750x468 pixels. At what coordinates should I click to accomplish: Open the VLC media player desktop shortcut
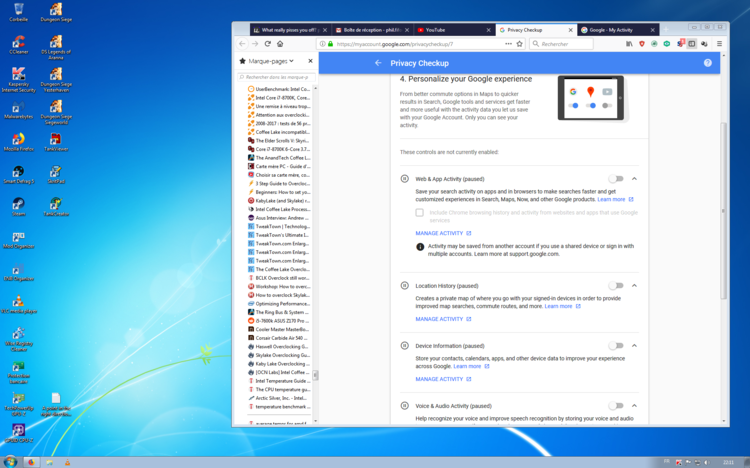pos(19,304)
